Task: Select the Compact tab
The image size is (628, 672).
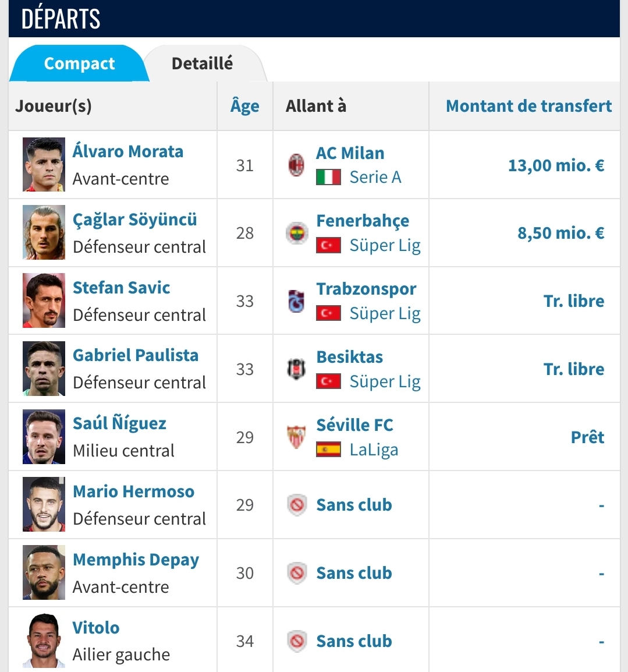Action: [x=79, y=63]
